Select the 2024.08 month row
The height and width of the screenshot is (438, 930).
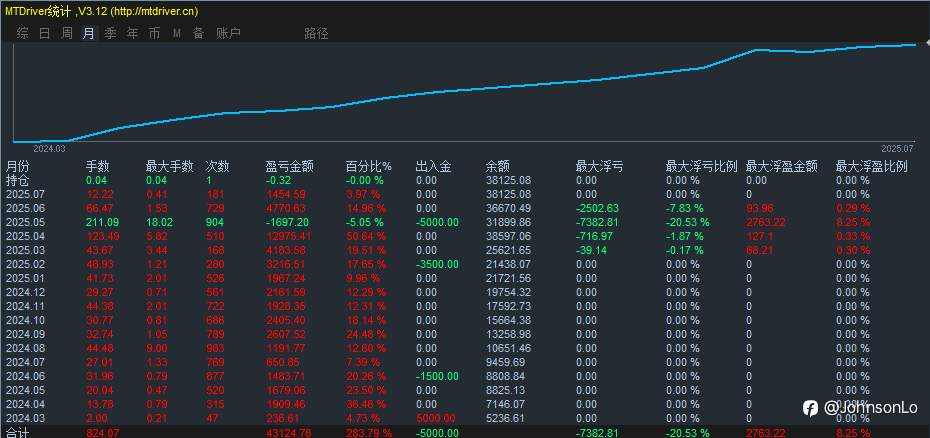click(25, 348)
